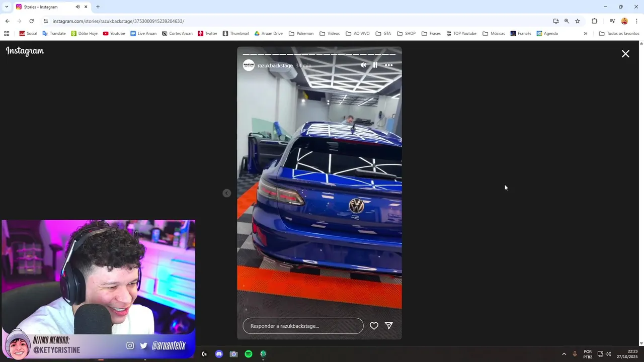This screenshot has width=644, height=362.
Task: Expand the Videos bookmark folder
Action: (330, 34)
